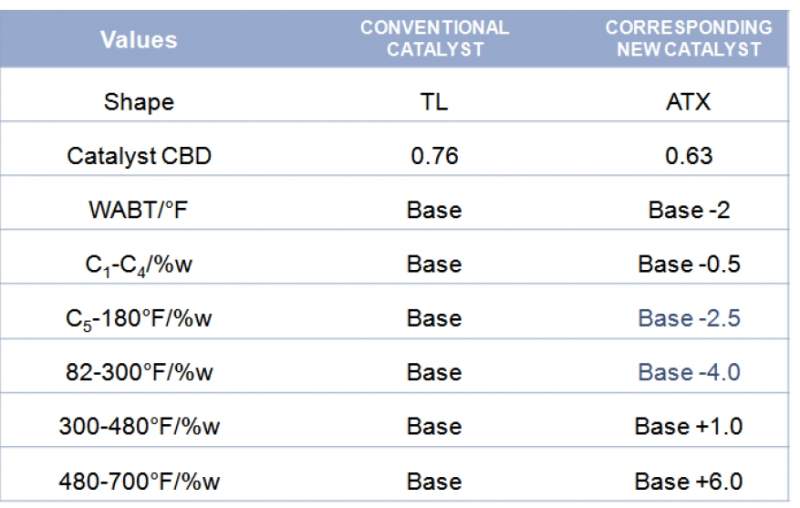Image resolution: width=800 pixels, height=508 pixels.
Task: Select the "C5-180°F/%w" row label
Action: pyautogui.click(x=139, y=319)
